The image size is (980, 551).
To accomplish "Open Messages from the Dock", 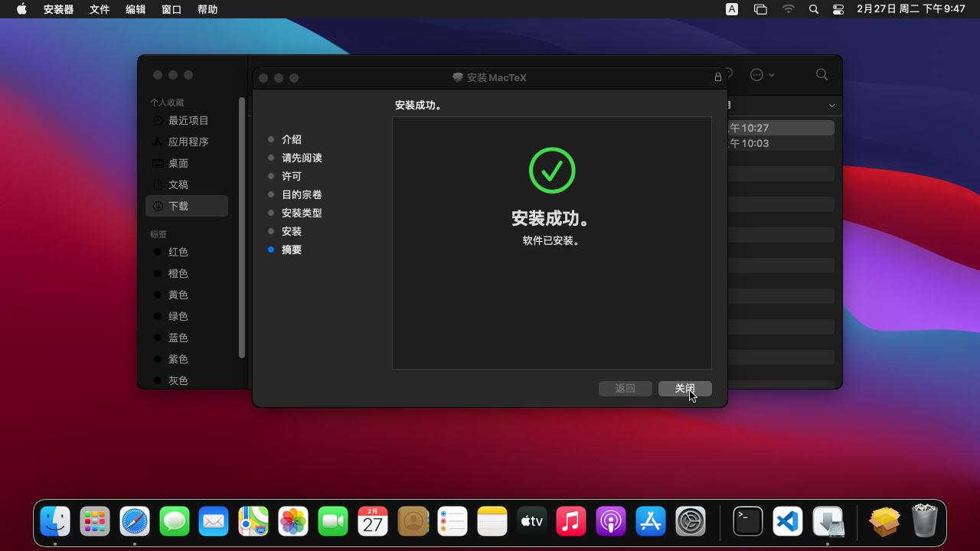I will pyautogui.click(x=175, y=522).
